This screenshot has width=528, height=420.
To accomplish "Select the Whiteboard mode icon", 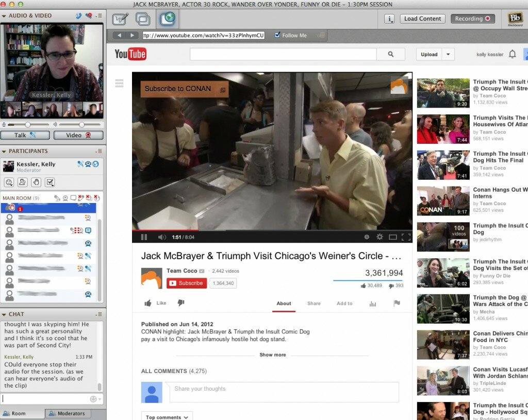I will (x=120, y=19).
